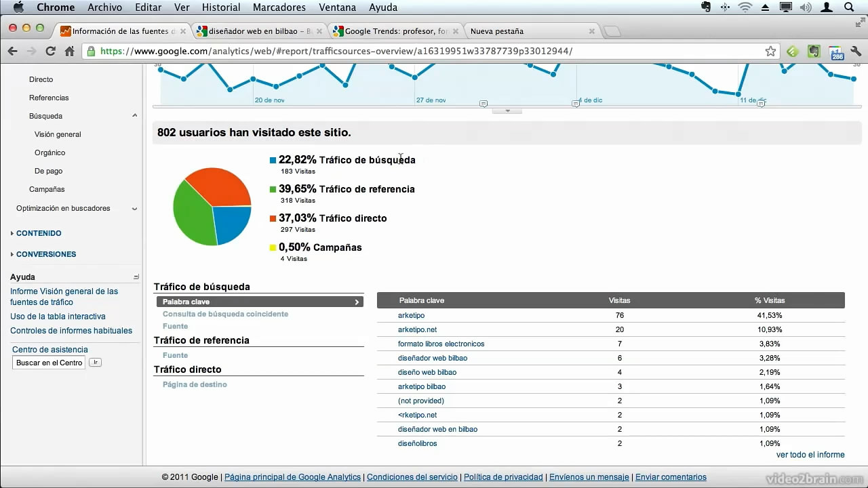This screenshot has height=488, width=868.
Task: Click the eject icon in menu bar
Action: pos(766,7)
